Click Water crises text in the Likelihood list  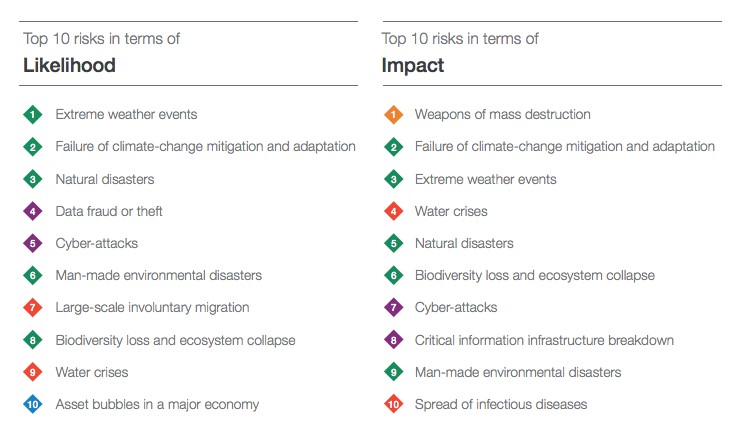[x=92, y=372]
